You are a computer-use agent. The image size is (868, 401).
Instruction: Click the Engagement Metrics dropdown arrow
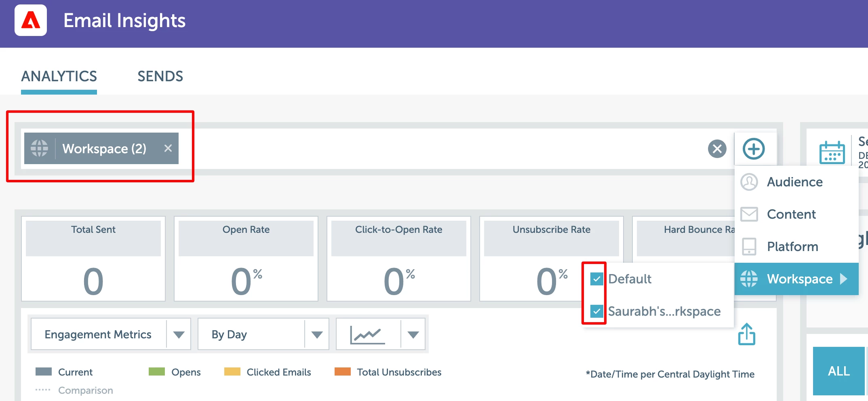[x=179, y=335]
